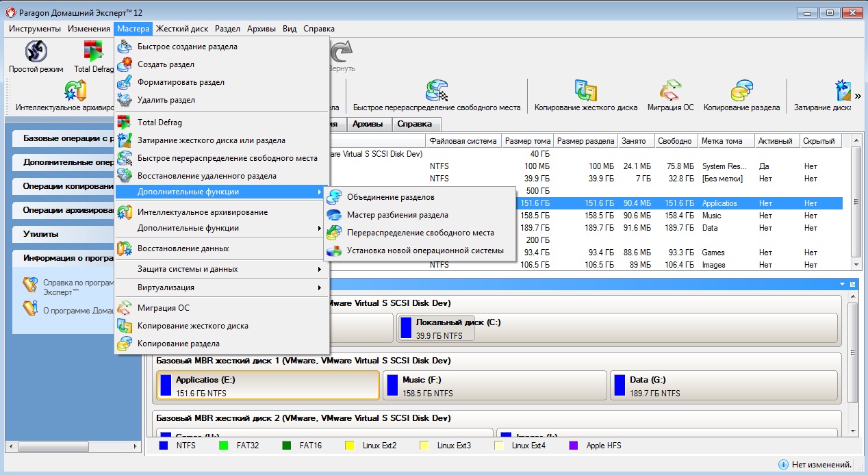This screenshot has width=868, height=475.
Task: Choose Интеллектуальное архивирование menu entry
Action: [222, 212]
